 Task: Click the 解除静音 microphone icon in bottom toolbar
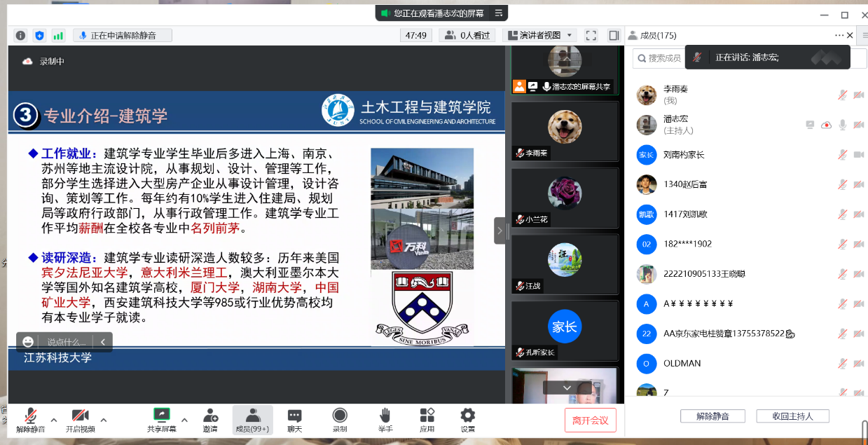30,416
